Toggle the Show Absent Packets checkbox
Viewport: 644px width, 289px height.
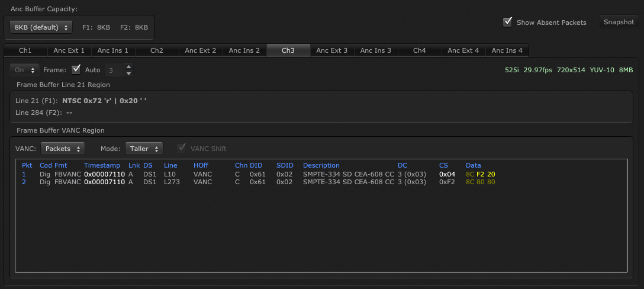pyautogui.click(x=507, y=23)
